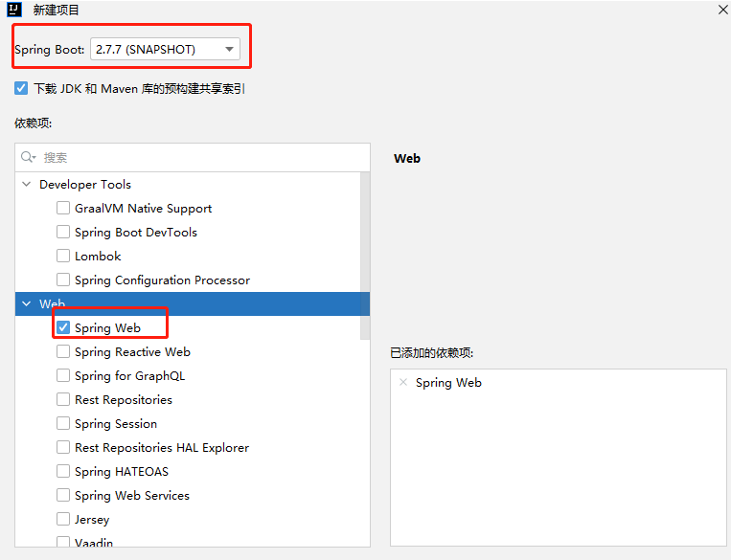Screen dimensions: 731x560
Task: Close the New Project dialog
Action: tap(723, 10)
